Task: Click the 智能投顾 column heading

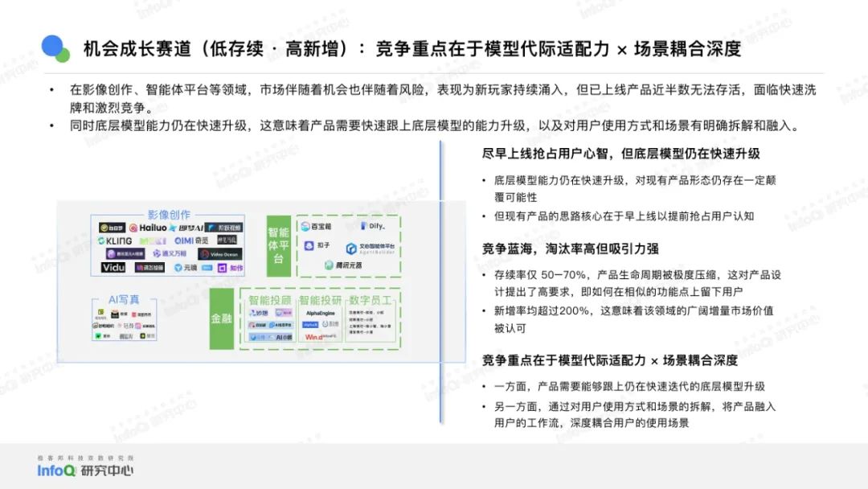Action: tap(269, 300)
